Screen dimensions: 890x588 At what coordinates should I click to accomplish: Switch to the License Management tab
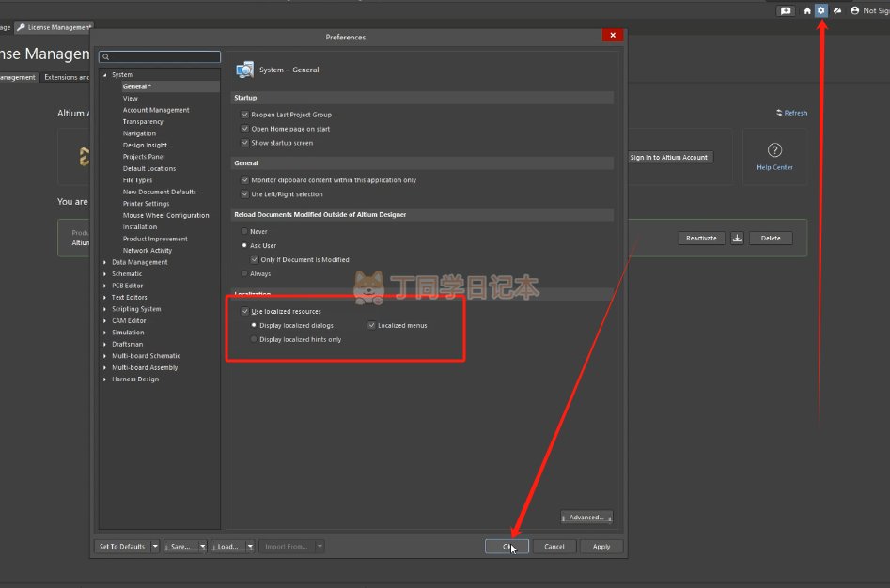coord(55,27)
